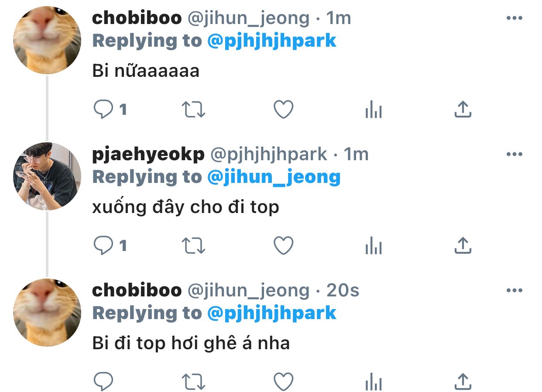Retweet the "Bi nữaaaaaa" tweet
The width and height of the screenshot is (542, 392).
tap(193, 110)
